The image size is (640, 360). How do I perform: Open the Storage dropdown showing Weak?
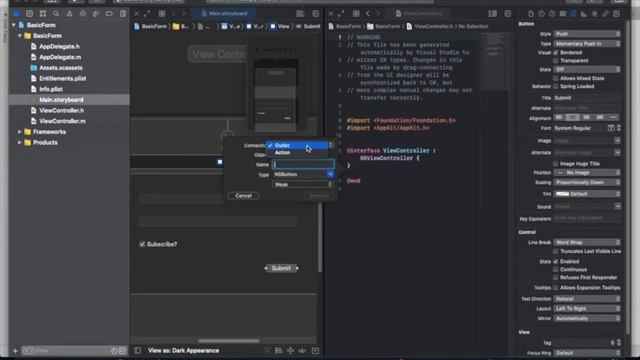click(x=303, y=184)
